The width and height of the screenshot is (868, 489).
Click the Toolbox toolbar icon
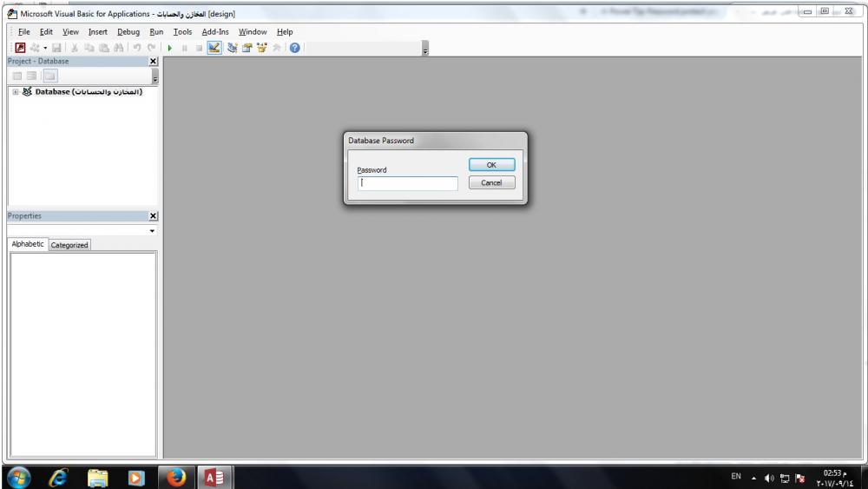pyautogui.click(x=277, y=48)
